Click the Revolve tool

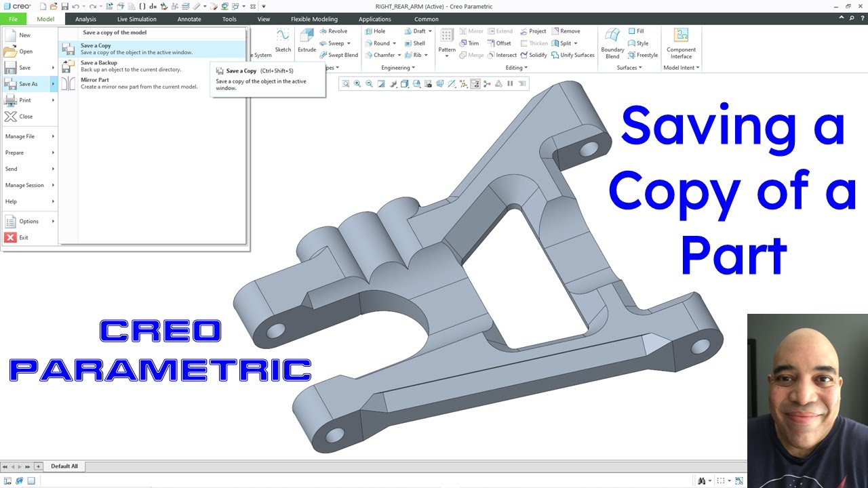pos(333,31)
